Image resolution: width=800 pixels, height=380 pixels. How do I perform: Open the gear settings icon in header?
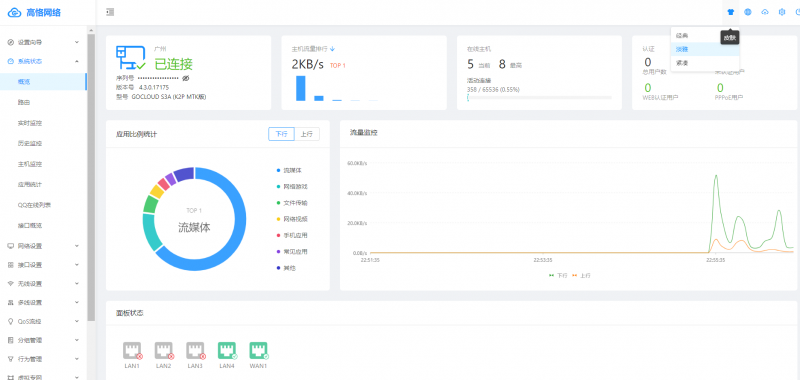coord(782,12)
